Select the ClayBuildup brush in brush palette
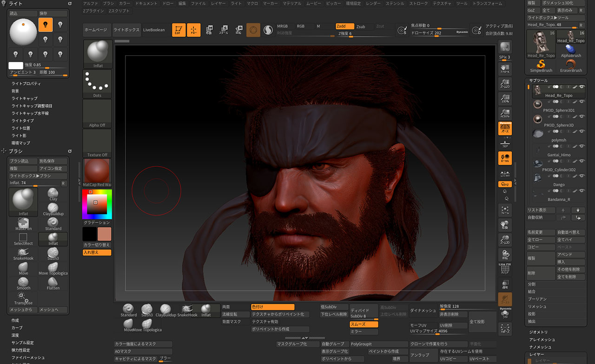The height and width of the screenshot is (364, 595). (x=53, y=209)
